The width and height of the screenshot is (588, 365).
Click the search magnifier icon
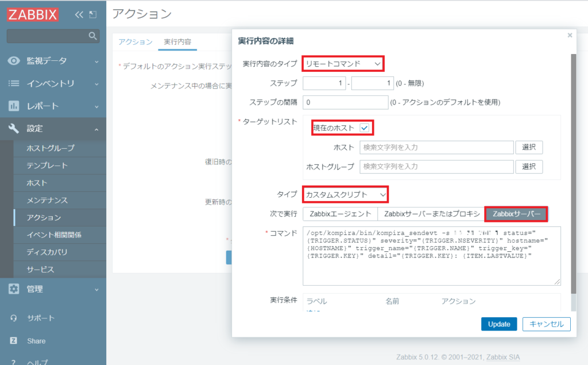(92, 36)
